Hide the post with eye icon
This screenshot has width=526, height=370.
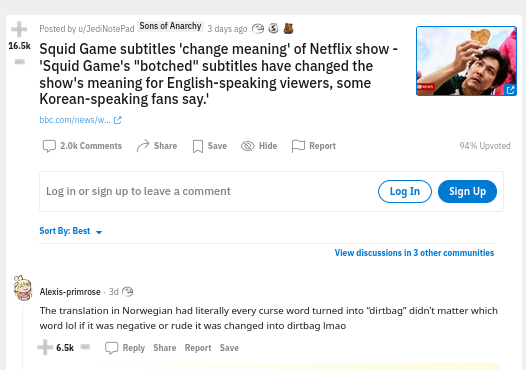(x=248, y=146)
